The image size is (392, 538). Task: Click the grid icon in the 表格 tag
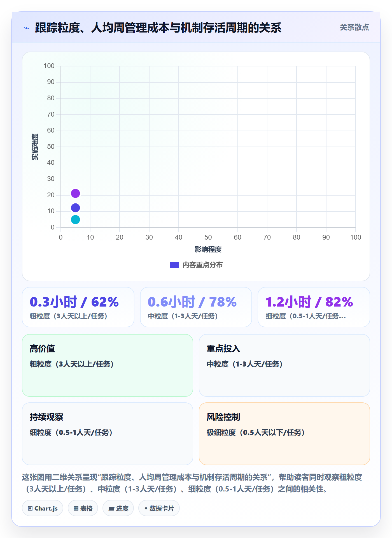76,508
